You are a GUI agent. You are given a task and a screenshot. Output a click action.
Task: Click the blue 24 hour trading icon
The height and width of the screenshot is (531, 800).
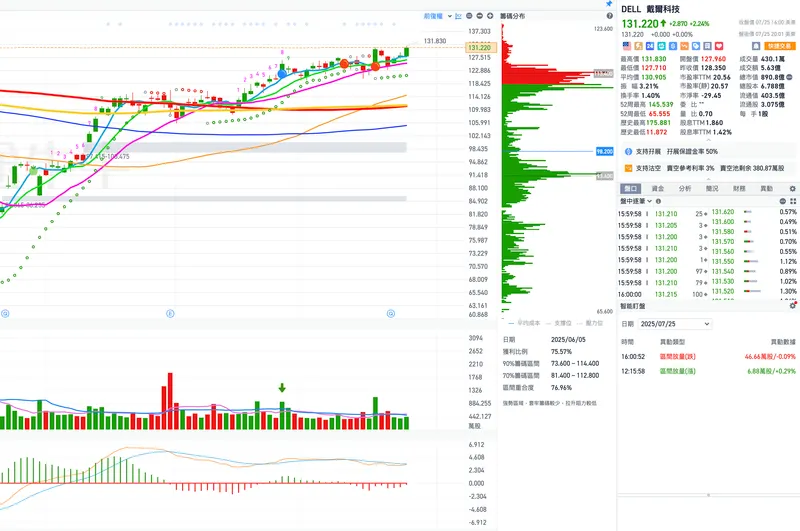point(650,46)
